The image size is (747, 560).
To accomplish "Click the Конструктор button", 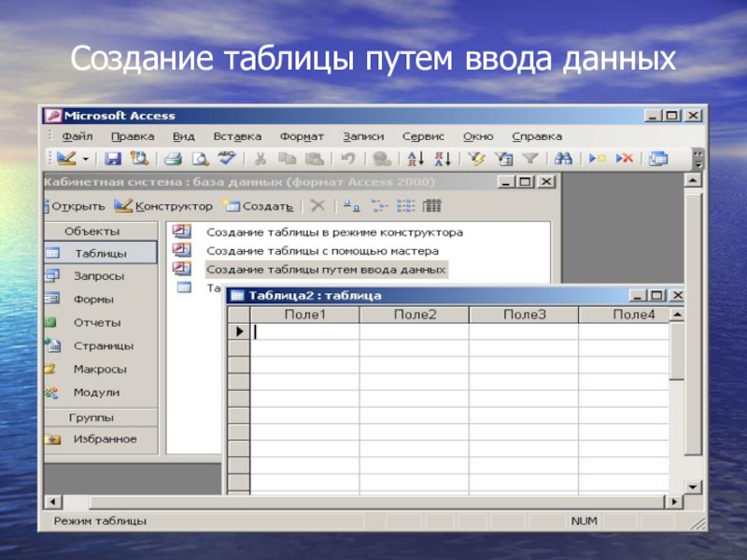I will (x=162, y=206).
